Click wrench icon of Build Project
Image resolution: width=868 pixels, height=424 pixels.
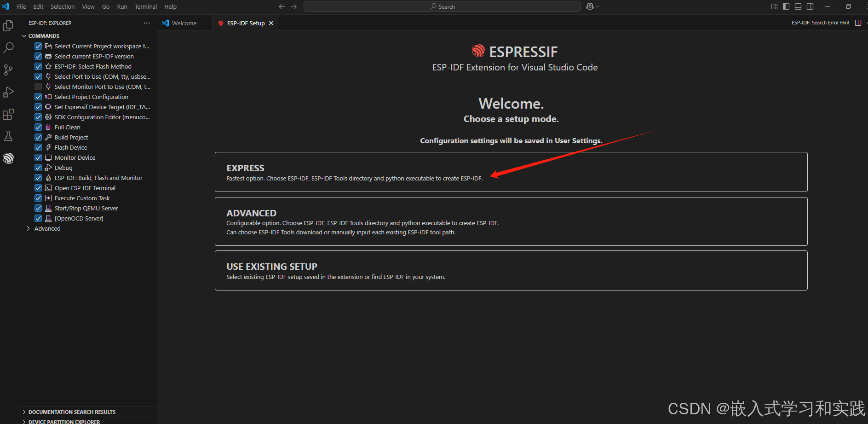(x=48, y=137)
